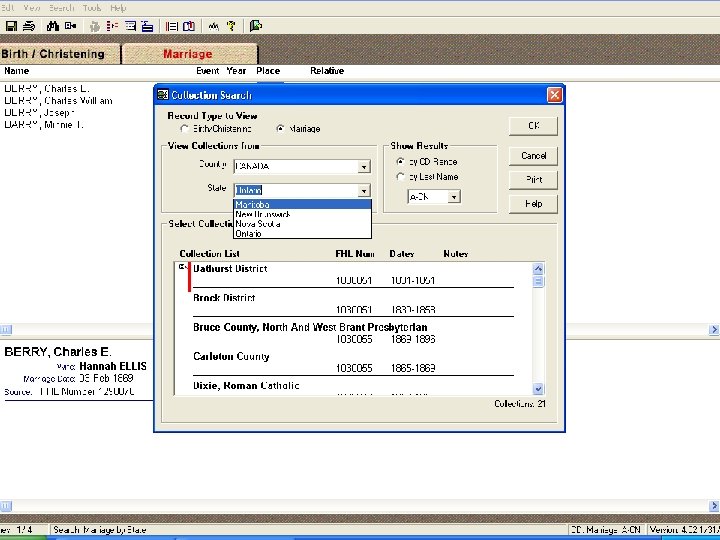
Task: Click the dialog Help button
Action: [533, 204]
